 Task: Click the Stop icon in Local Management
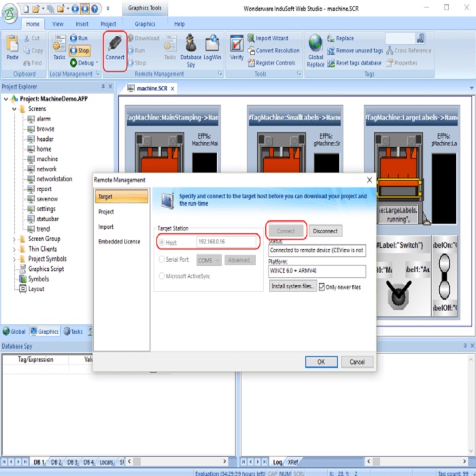[73, 51]
